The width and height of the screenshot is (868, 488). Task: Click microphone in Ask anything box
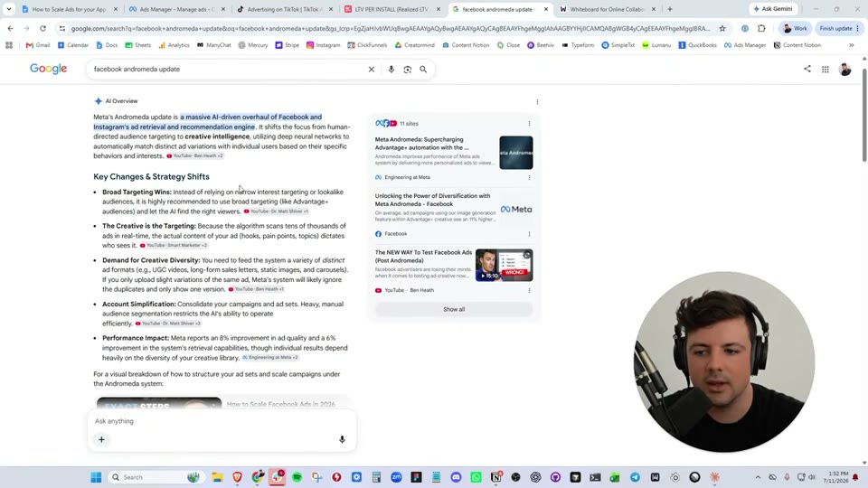342,439
